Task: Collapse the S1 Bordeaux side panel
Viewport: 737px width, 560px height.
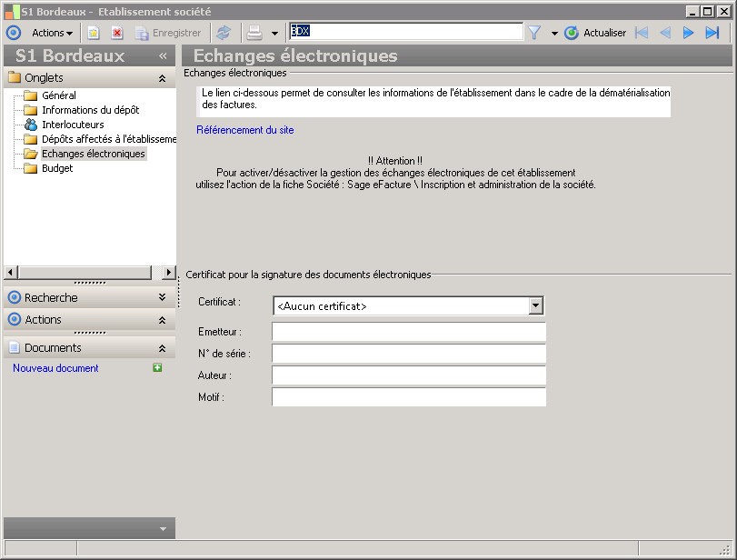Action: pyautogui.click(x=163, y=56)
